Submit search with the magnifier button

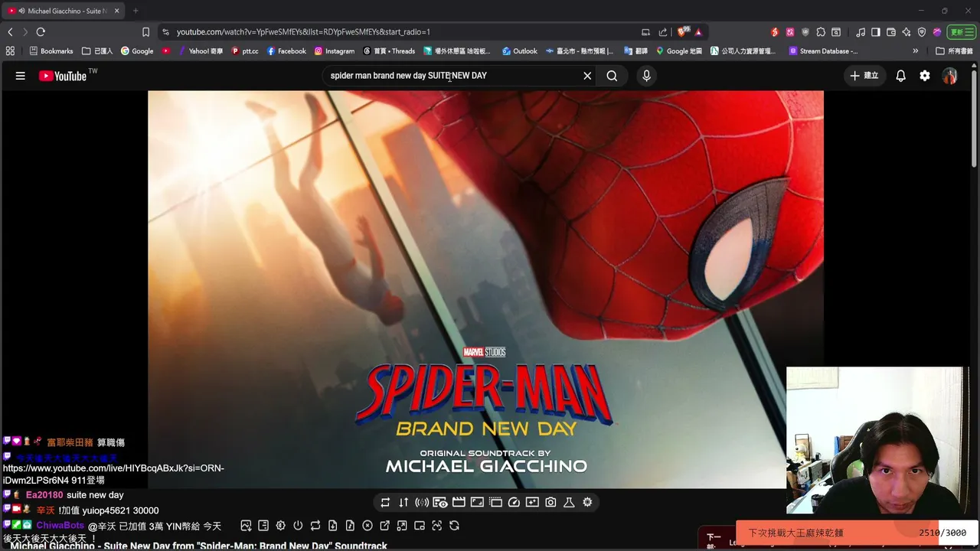point(612,76)
